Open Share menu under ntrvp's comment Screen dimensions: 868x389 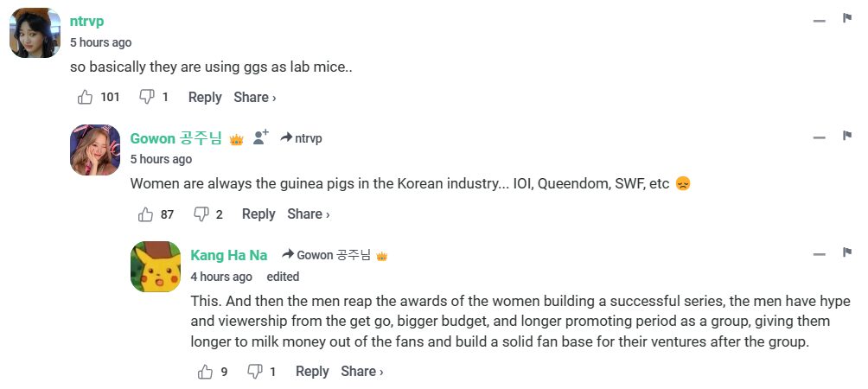[255, 98]
